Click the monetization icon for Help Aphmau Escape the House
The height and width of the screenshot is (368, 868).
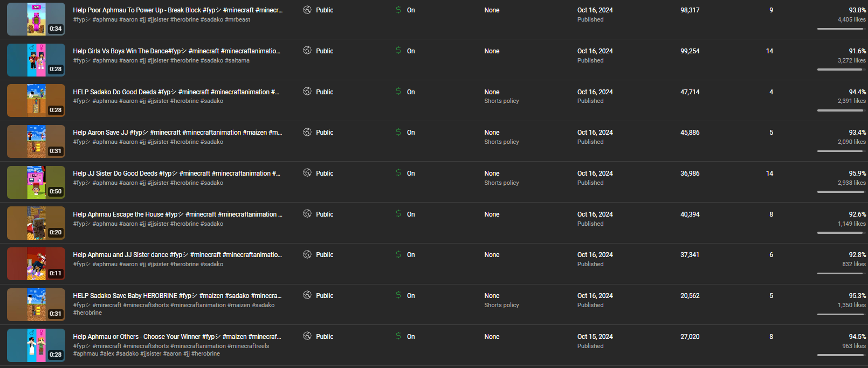point(398,214)
